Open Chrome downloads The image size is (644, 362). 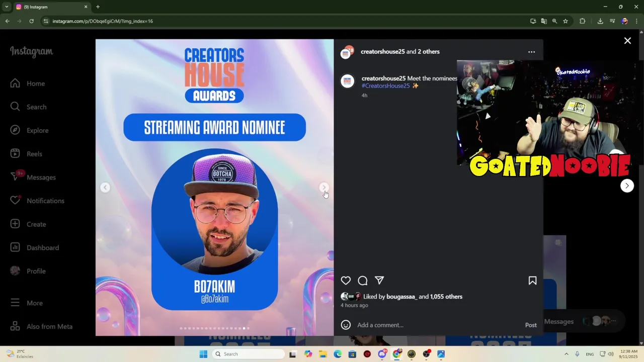(x=600, y=21)
